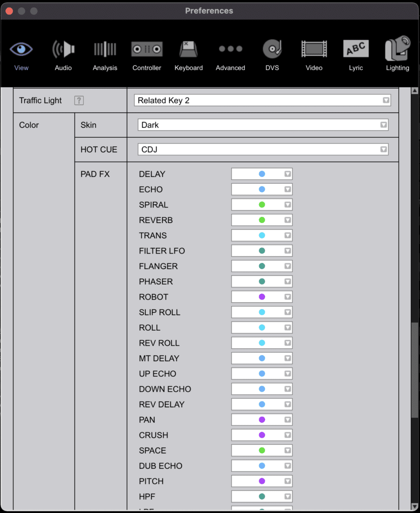The image size is (420, 513).
Task: Open the Analysis preferences pane
Action: pos(105,55)
